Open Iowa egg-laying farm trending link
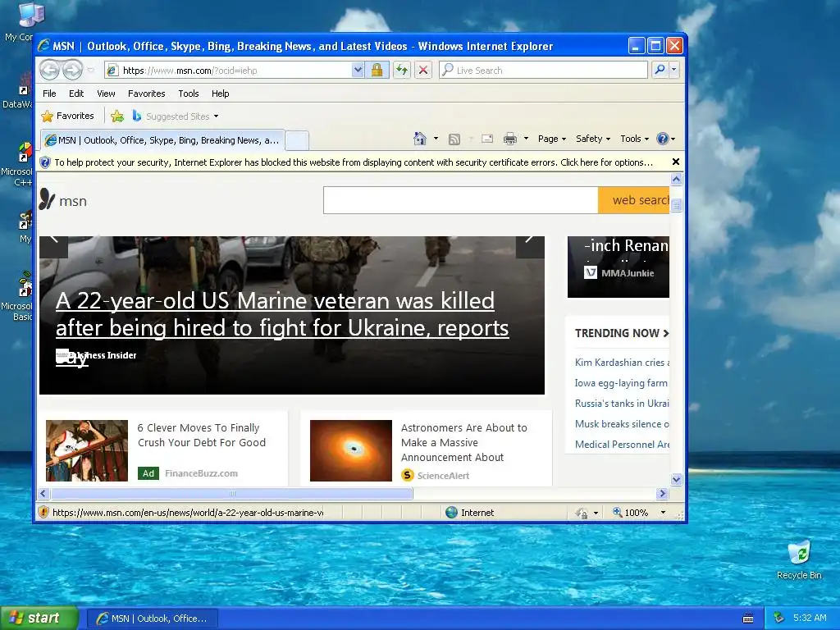This screenshot has width=840, height=630. [x=622, y=383]
